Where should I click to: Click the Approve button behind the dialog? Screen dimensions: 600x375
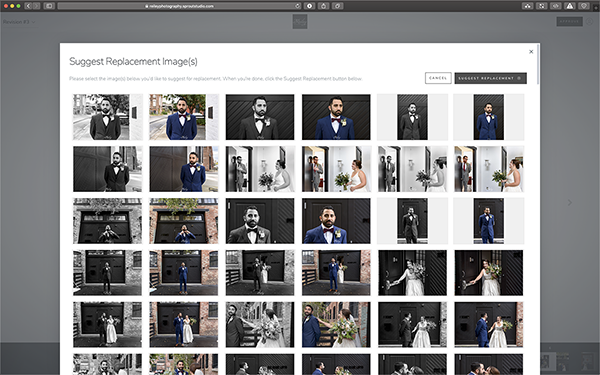569,21
